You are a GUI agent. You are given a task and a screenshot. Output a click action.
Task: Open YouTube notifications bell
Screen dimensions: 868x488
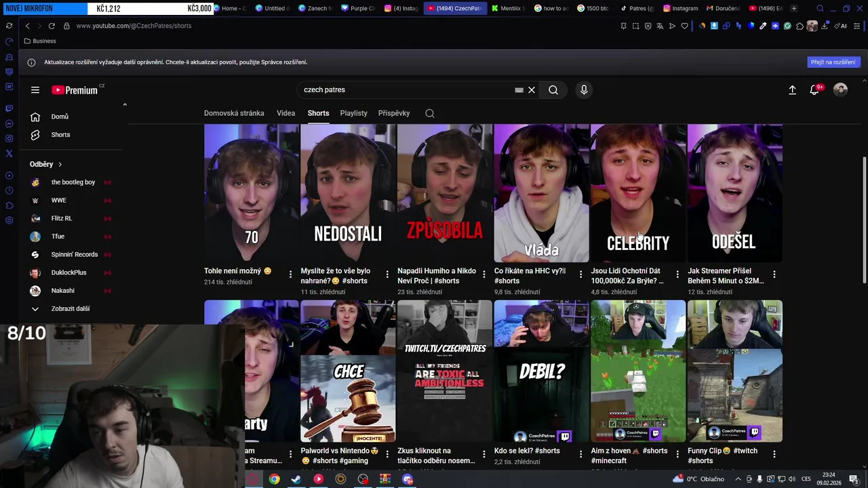tap(815, 89)
